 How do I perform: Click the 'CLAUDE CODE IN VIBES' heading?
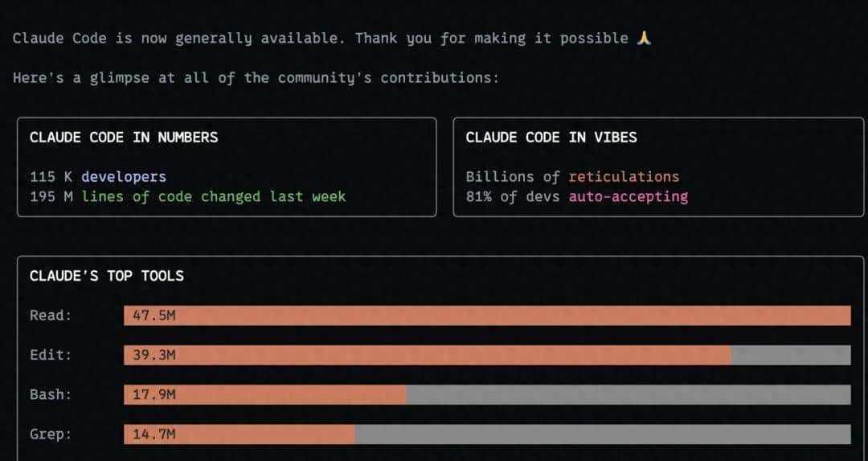[551, 138]
